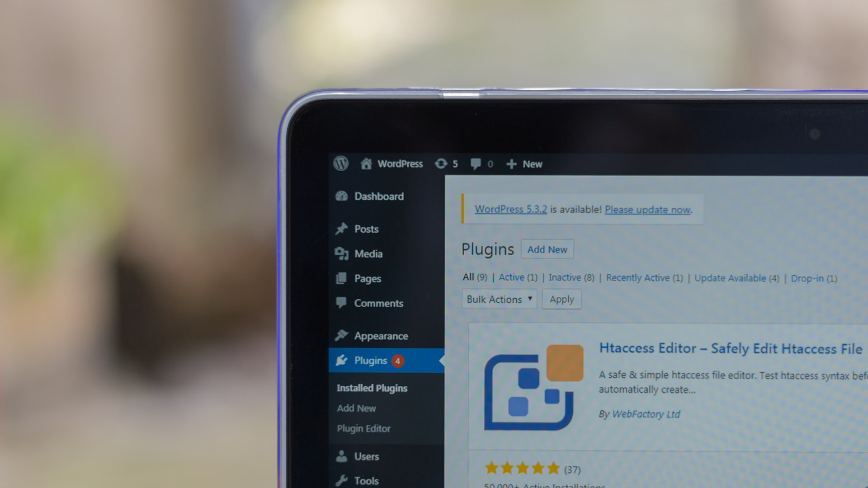Click the Apply button for bulk actions
Viewport: 868px width, 488px height.
(x=561, y=299)
